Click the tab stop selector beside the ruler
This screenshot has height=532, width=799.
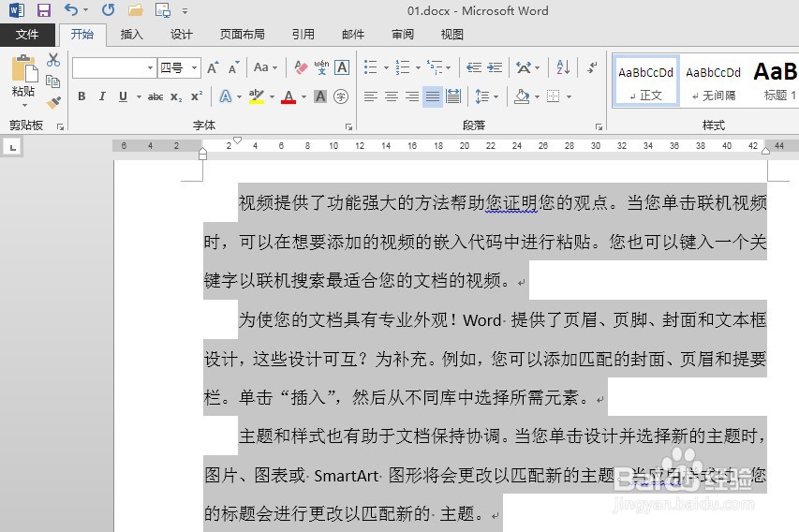click(13, 148)
